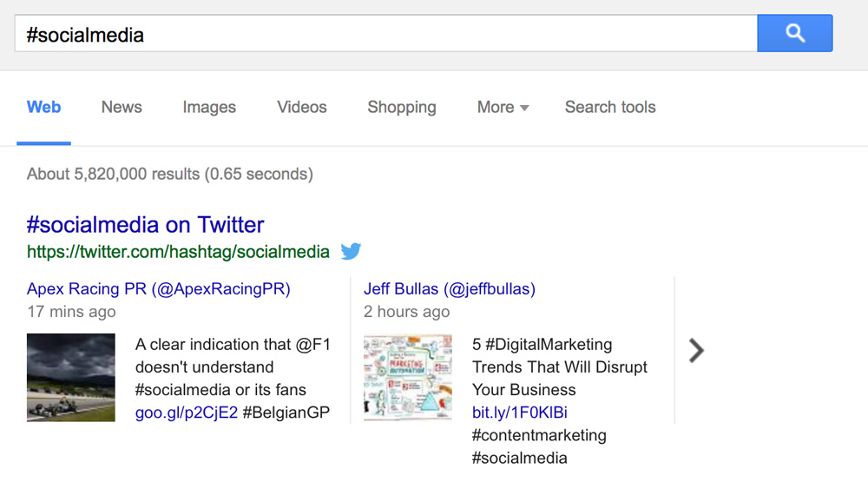Open the Videos tab
868x482 pixels.
tap(302, 107)
